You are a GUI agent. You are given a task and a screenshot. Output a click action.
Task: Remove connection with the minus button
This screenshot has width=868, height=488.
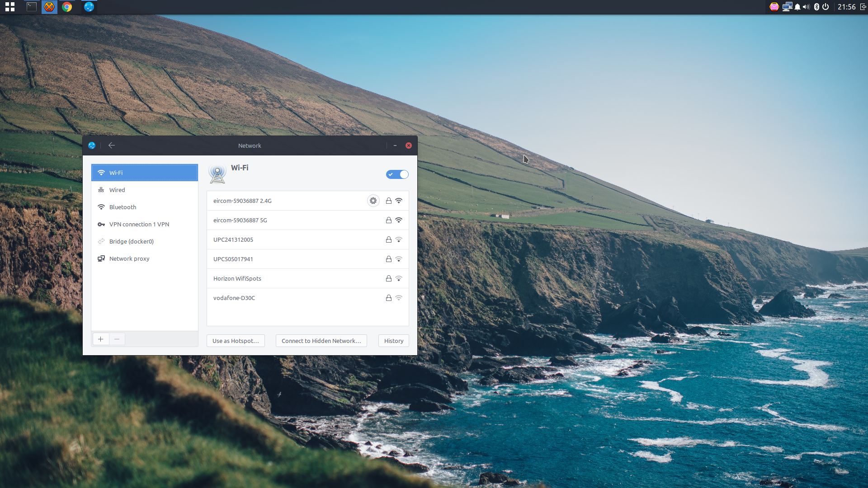(117, 339)
